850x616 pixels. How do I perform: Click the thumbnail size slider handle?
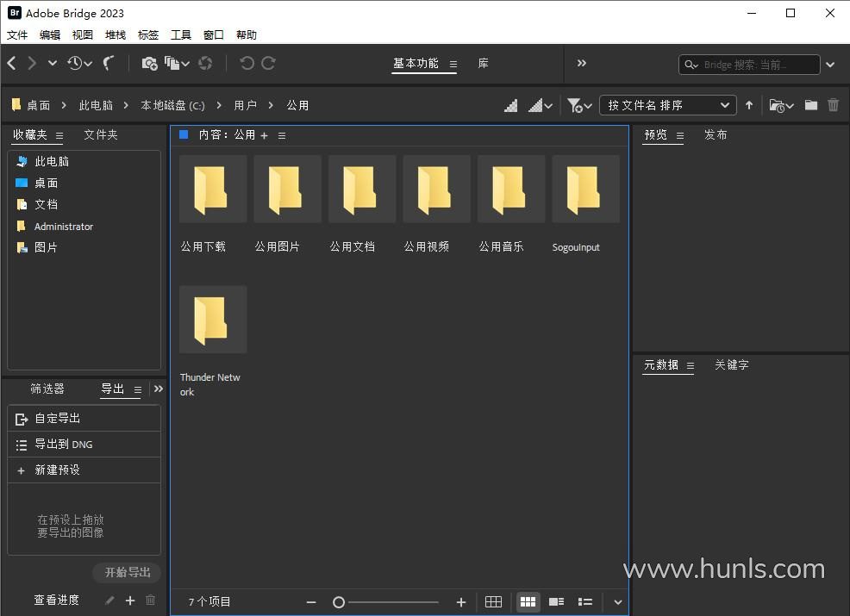pyautogui.click(x=339, y=602)
